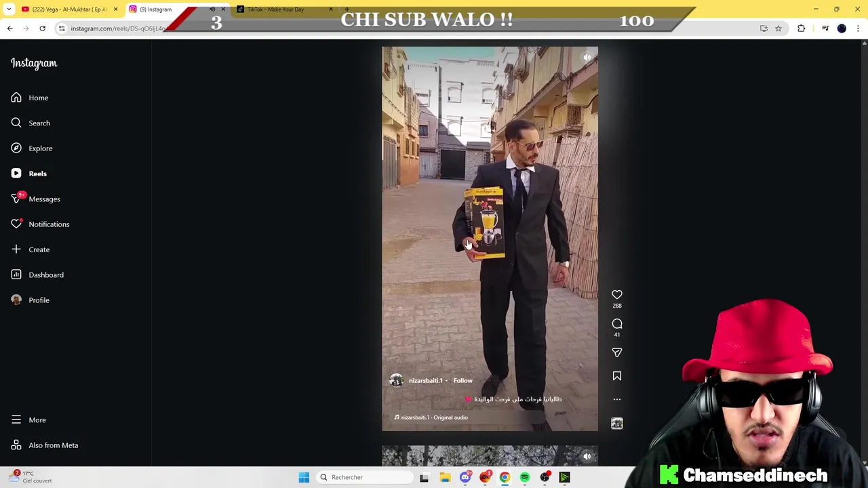Open the Dashboard item

37,274
